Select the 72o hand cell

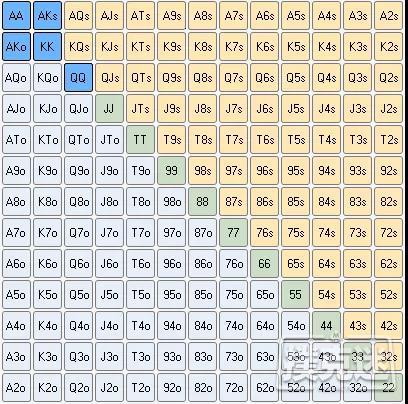pos(234,388)
